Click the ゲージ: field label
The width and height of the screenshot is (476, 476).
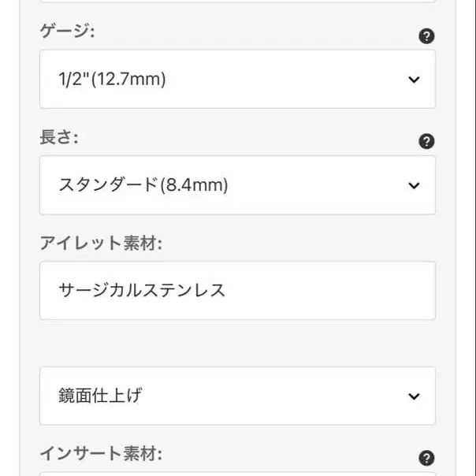point(67,31)
